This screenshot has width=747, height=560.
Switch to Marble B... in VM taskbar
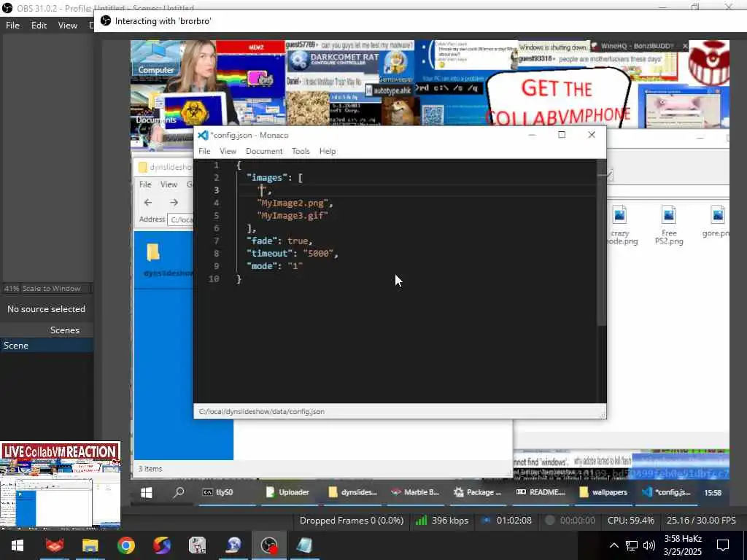[415, 492]
